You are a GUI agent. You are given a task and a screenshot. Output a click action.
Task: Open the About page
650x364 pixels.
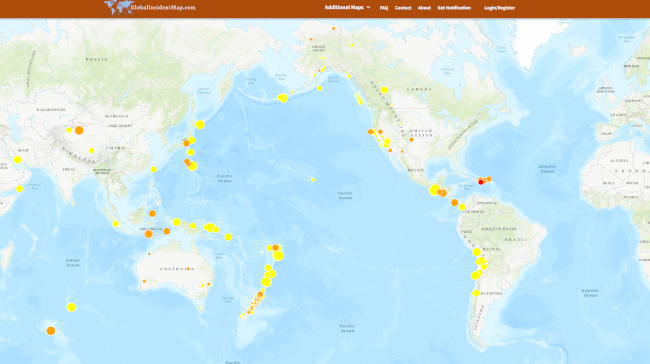(424, 8)
